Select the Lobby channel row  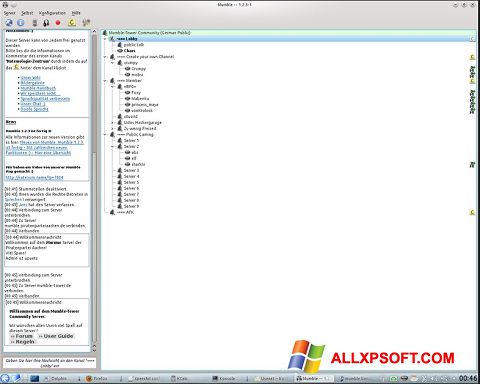click(289, 39)
